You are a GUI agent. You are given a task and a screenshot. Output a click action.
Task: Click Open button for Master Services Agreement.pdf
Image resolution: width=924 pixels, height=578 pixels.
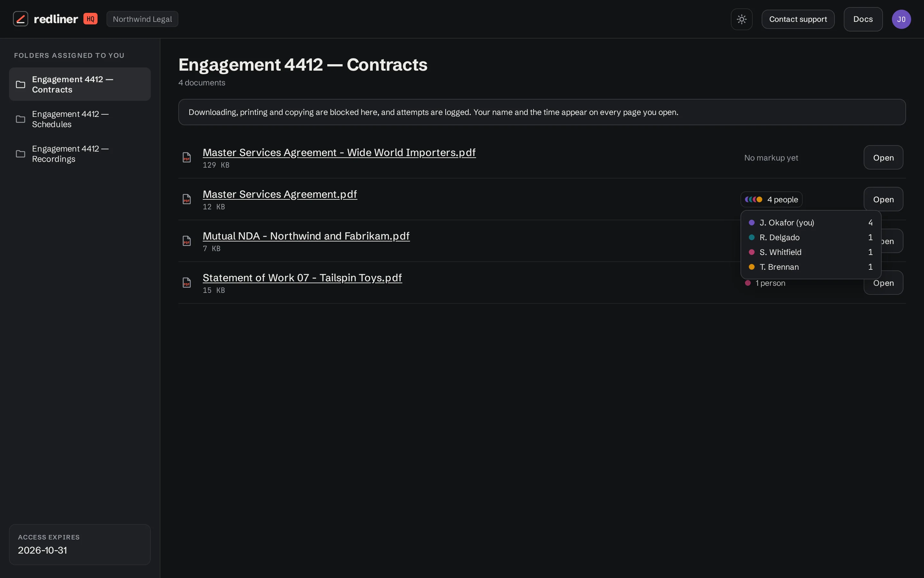[883, 199]
